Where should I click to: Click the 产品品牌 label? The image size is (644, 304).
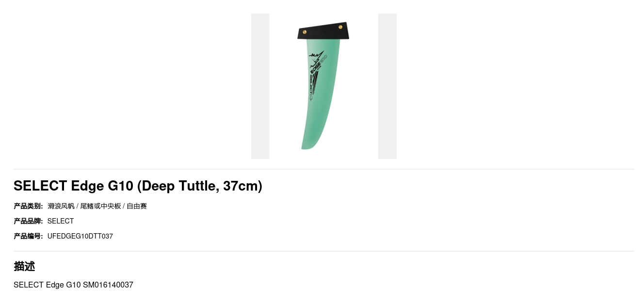click(x=28, y=221)
